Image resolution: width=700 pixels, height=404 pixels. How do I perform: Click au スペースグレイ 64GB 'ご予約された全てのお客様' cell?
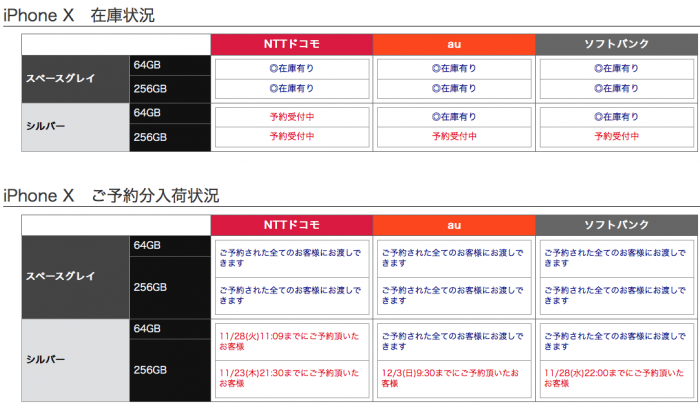[x=454, y=258]
